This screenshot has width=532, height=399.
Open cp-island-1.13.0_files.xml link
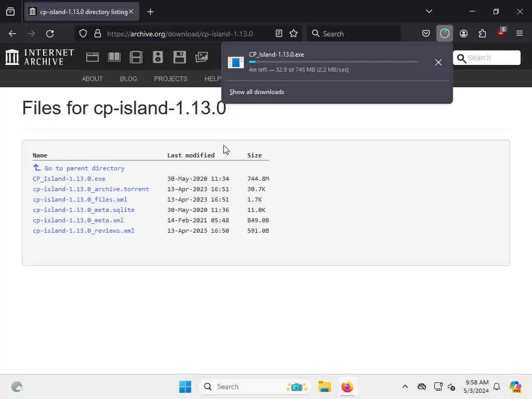coord(80,199)
